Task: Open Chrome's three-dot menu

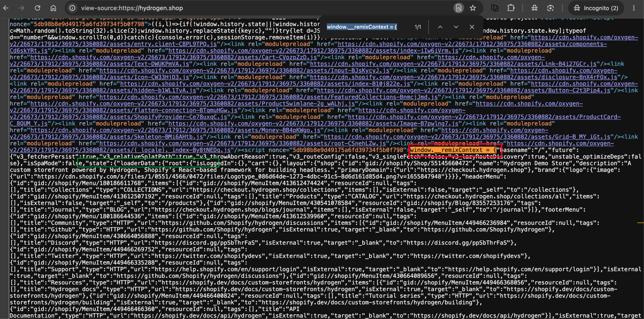Action: [634, 8]
